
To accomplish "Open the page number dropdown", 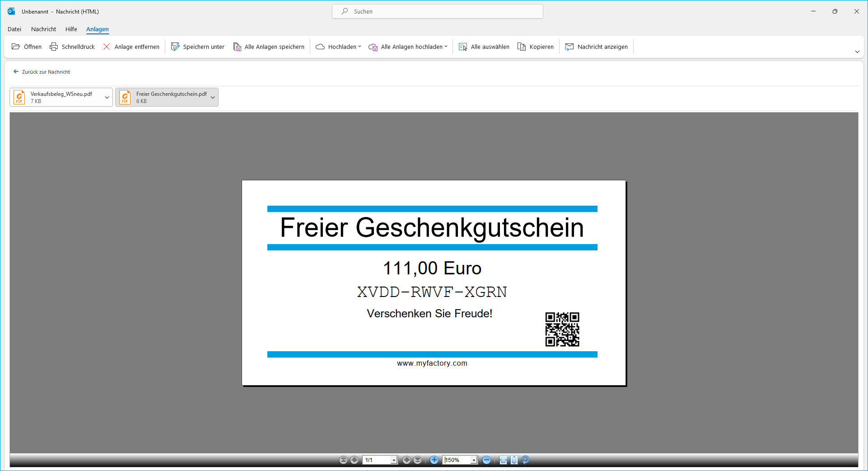I will (394, 460).
